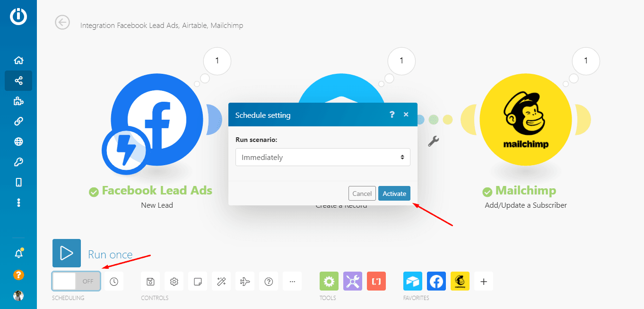Open Scenarios in the left sidebar

(x=18, y=81)
